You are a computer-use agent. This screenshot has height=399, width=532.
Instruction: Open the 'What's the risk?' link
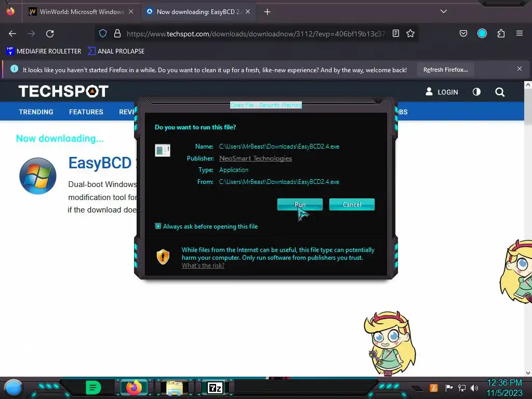click(203, 265)
